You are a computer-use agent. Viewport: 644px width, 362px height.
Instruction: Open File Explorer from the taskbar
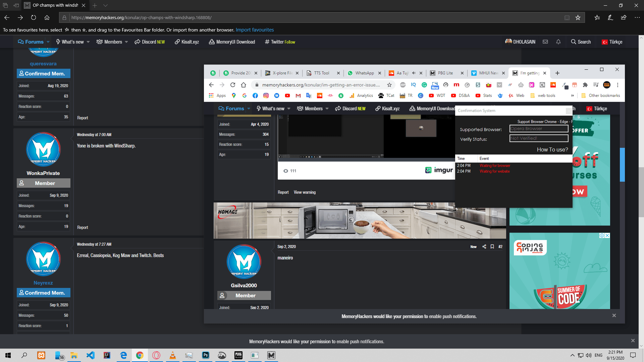point(74,355)
